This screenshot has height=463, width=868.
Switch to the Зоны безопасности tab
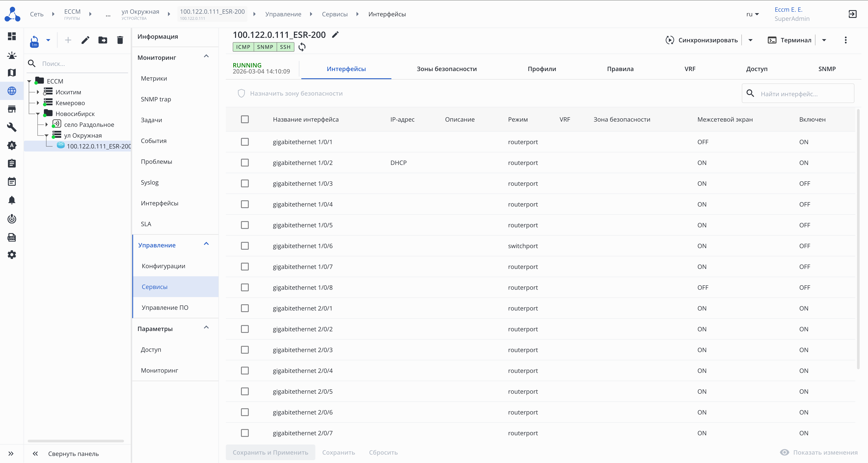tap(446, 69)
